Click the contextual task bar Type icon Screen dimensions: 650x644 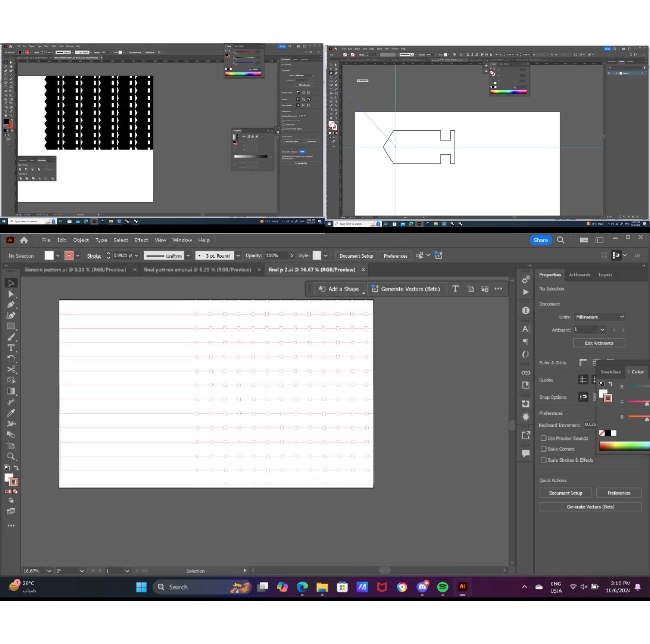[x=455, y=289]
